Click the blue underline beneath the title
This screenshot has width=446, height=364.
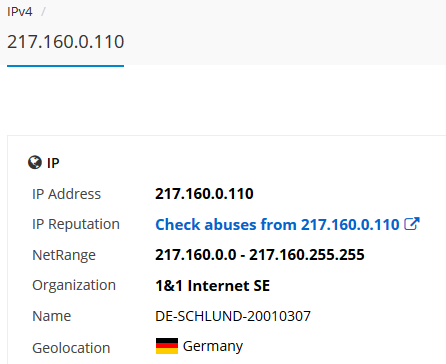[65, 66]
